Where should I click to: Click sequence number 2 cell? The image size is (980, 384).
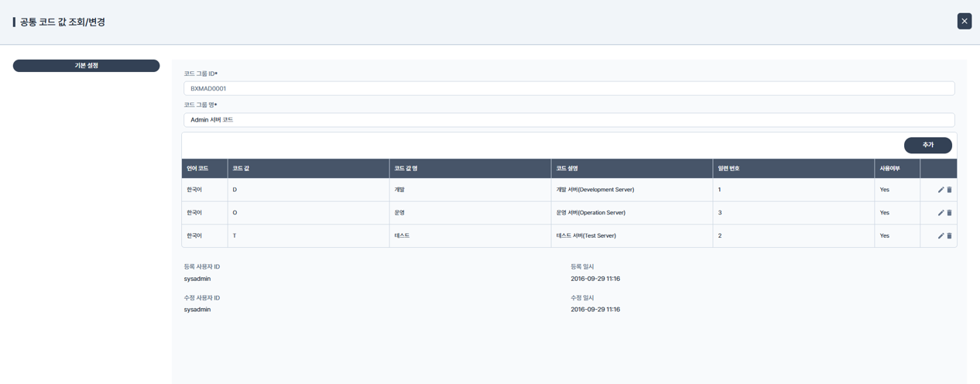tap(793, 236)
